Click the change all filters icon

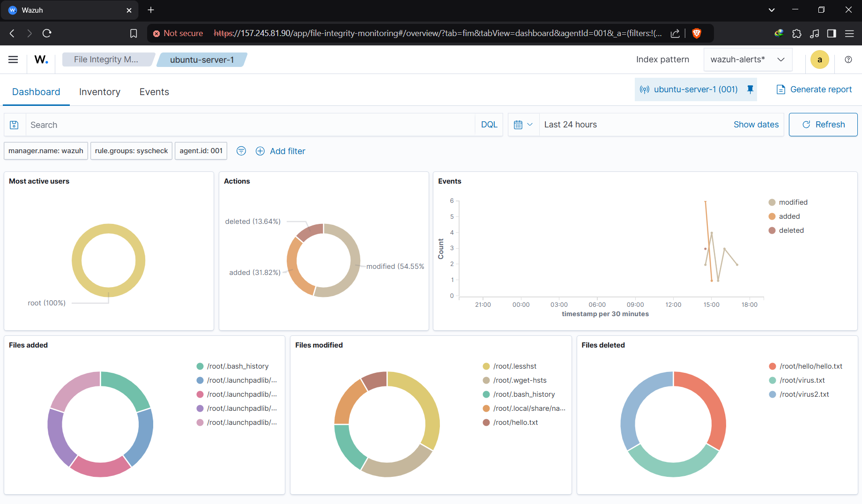tap(241, 151)
